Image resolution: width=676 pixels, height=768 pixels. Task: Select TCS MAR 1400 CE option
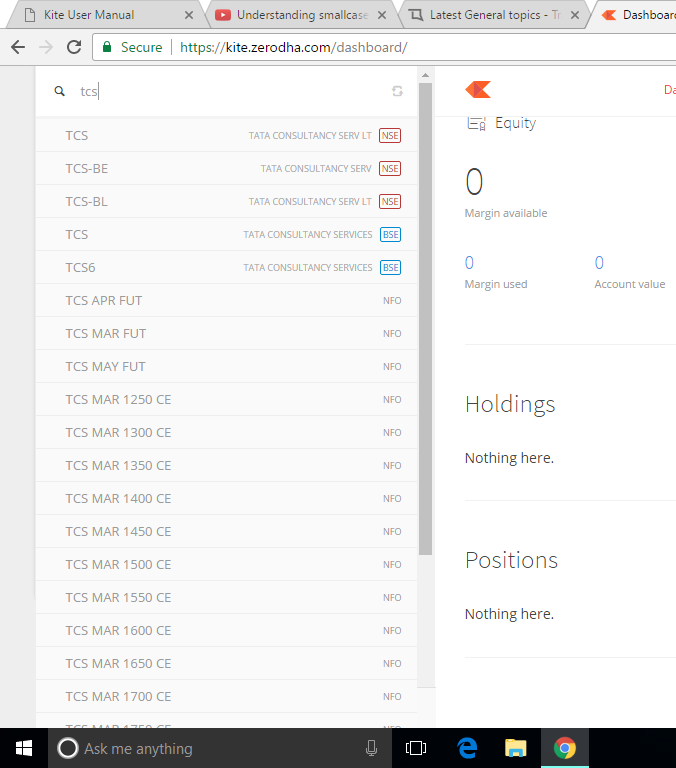226,498
